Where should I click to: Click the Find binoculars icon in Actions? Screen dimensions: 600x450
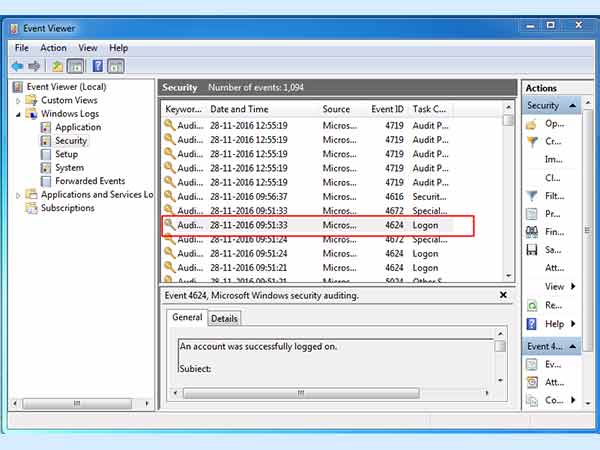531,232
